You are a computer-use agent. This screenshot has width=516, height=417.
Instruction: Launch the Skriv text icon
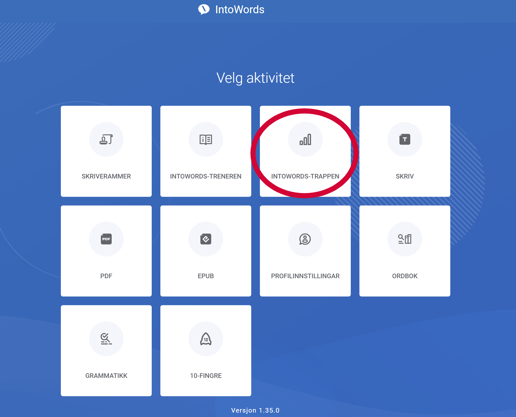pos(405,139)
